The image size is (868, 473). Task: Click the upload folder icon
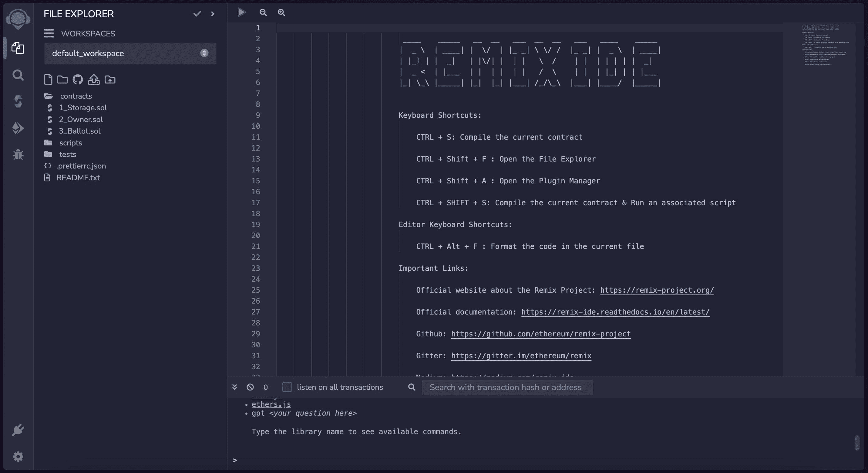point(110,80)
